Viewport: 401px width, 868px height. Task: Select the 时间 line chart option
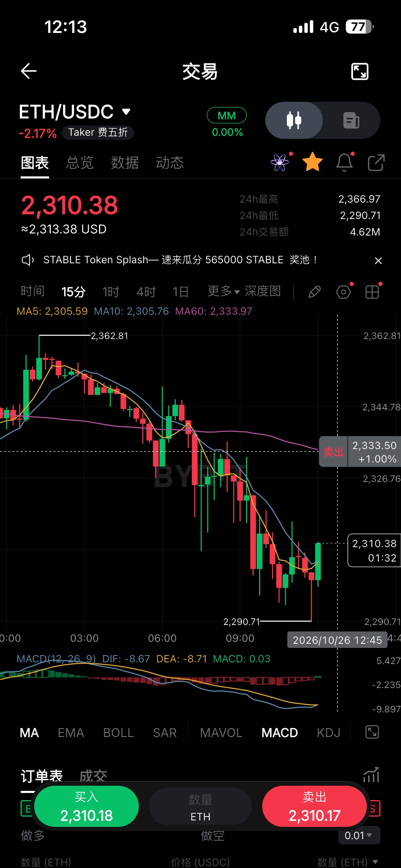click(x=33, y=291)
